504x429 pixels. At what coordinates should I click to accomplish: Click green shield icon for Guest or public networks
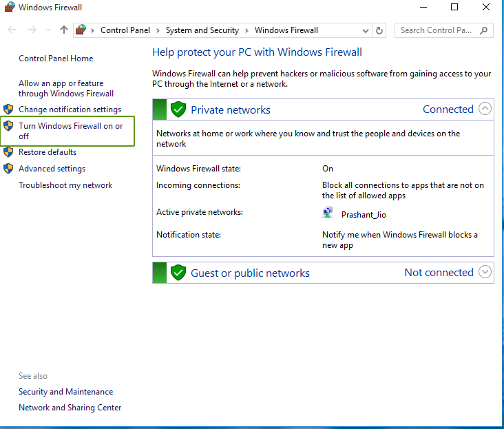click(178, 273)
